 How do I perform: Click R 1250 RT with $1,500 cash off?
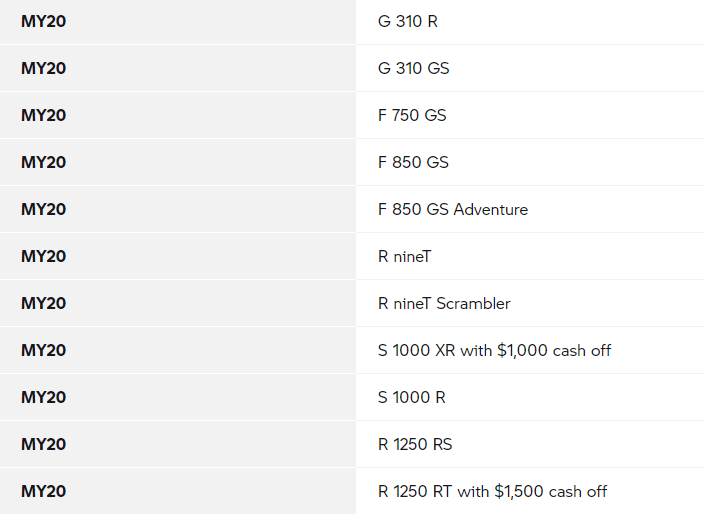point(493,491)
